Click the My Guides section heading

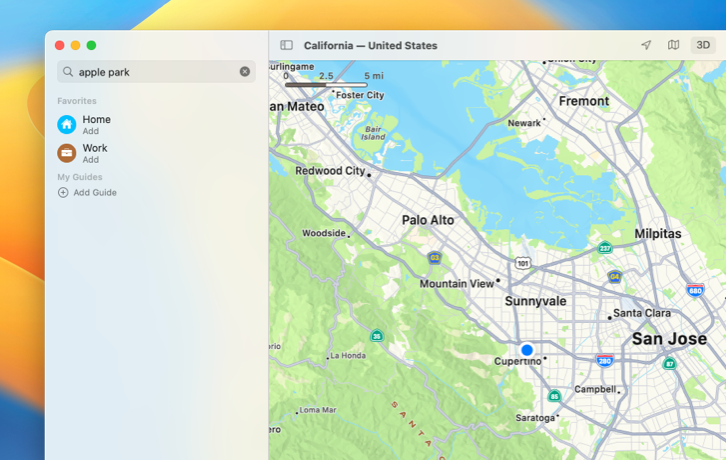[x=80, y=176]
